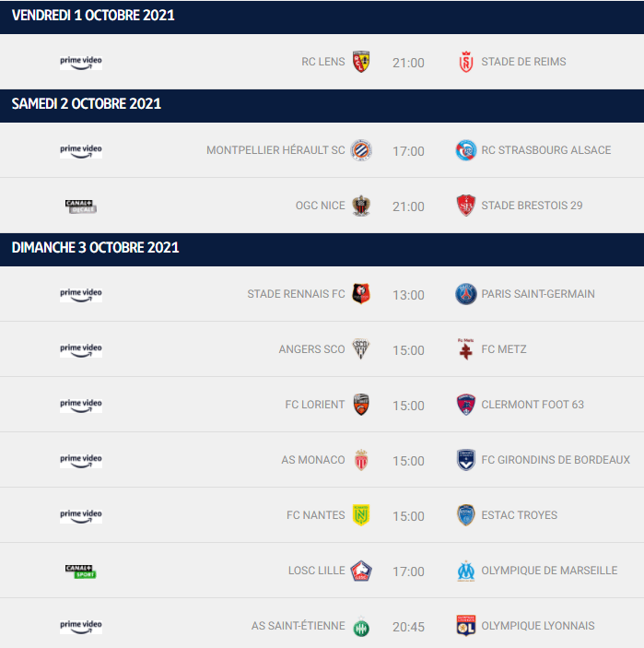Click the 20:45 kickoff time
The height and width of the screenshot is (648, 644).
click(408, 627)
